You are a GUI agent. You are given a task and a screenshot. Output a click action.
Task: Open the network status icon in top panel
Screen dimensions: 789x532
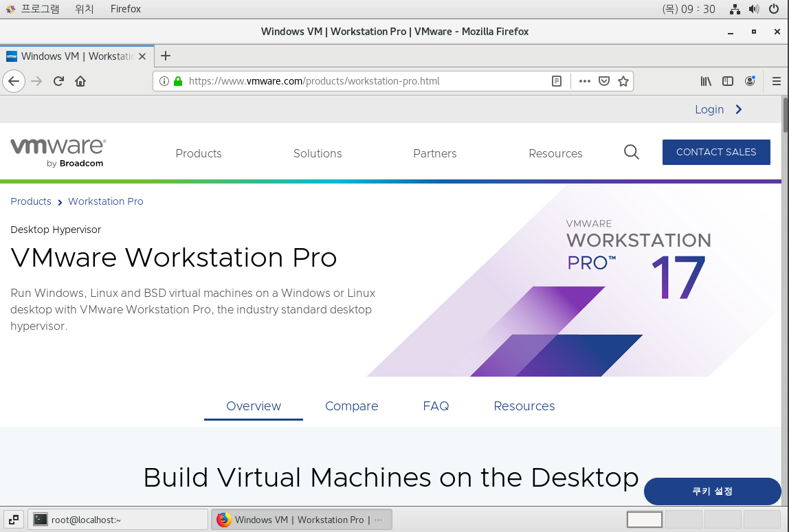(735, 9)
